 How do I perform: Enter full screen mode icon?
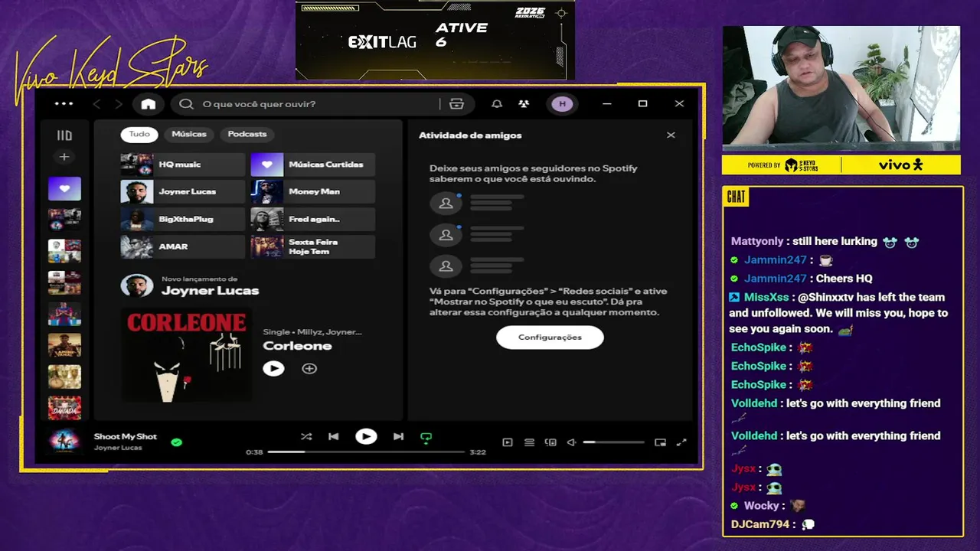point(681,442)
